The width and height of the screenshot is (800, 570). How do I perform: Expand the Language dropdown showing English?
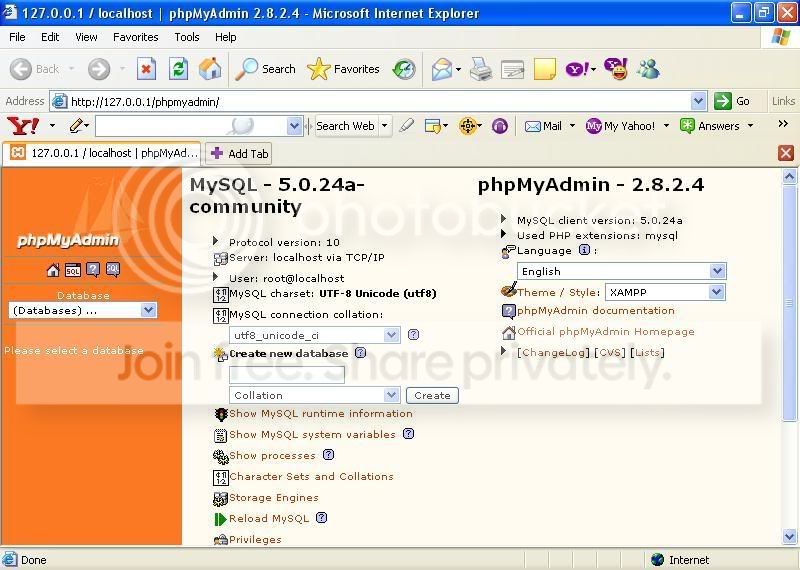coord(621,271)
